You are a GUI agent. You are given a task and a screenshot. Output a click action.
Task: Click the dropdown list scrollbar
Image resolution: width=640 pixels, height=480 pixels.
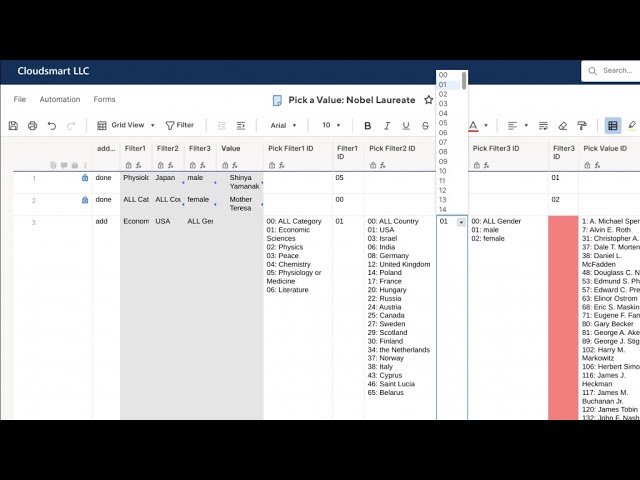point(464,81)
